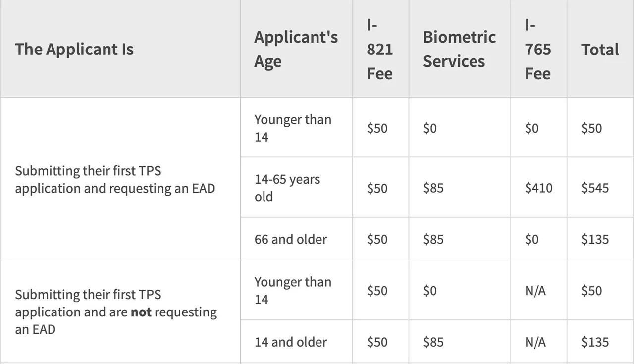Select the "not requesting an EAD" applicant cell
Viewport: 634px width, 364px height.
tap(116, 312)
